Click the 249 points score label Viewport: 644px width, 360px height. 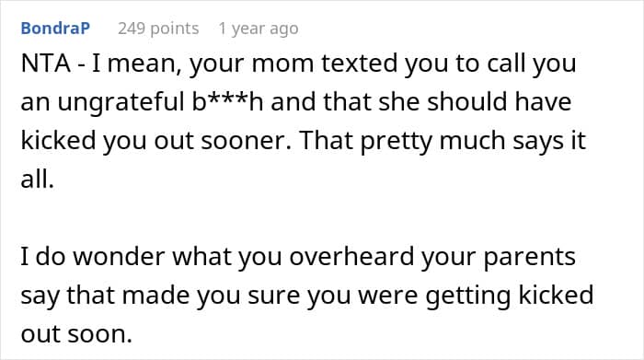point(158,29)
